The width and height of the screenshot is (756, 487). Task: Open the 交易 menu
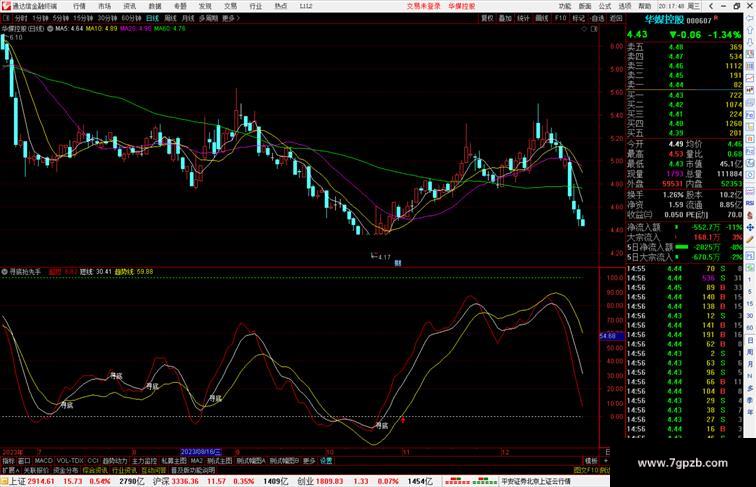[230, 6]
